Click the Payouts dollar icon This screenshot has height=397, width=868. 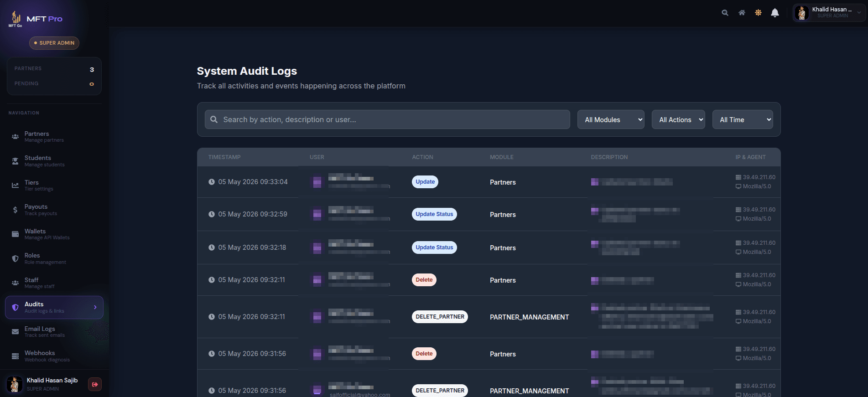tap(15, 210)
